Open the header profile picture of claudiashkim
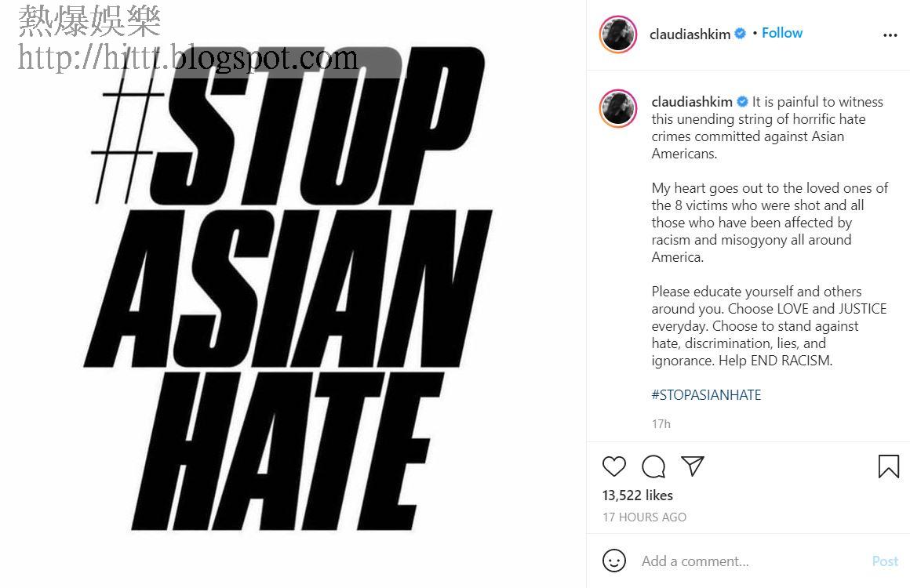The height and width of the screenshot is (588, 910). click(x=618, y=34)
